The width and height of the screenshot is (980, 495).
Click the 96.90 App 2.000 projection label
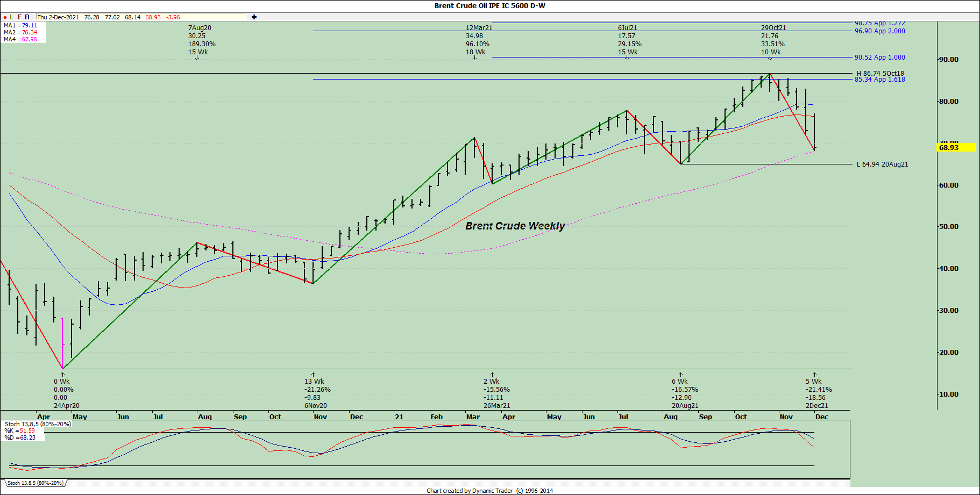pyautogui.click(x=879, y=31)
